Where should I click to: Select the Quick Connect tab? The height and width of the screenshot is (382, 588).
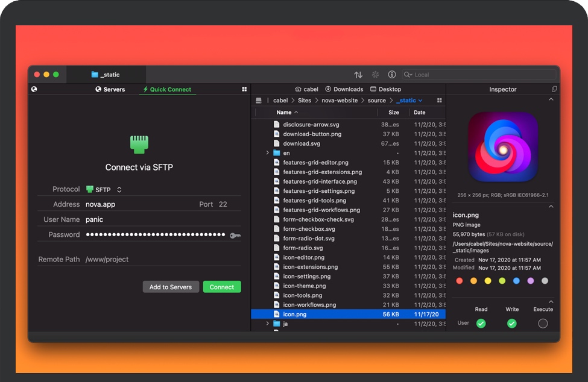tap(167, 89)
